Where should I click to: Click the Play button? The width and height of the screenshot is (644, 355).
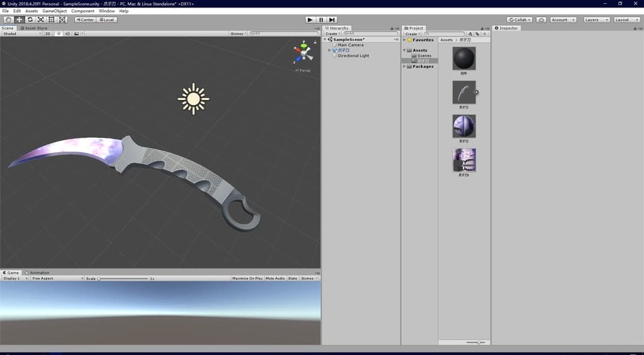[310, 20]
